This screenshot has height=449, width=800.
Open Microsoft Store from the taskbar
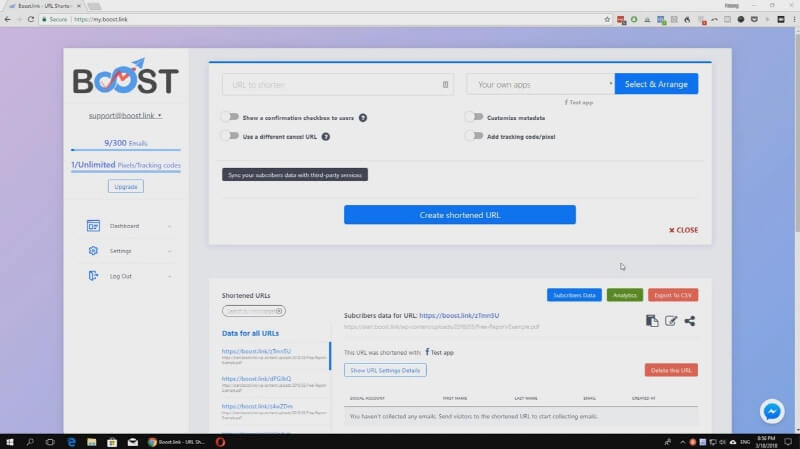tap(112, 442)
